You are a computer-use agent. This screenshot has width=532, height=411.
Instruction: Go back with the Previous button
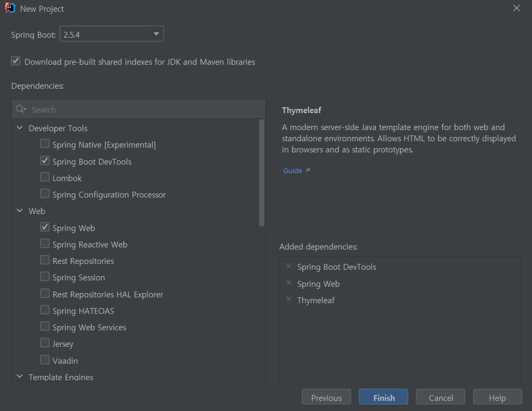pos(327,397)
